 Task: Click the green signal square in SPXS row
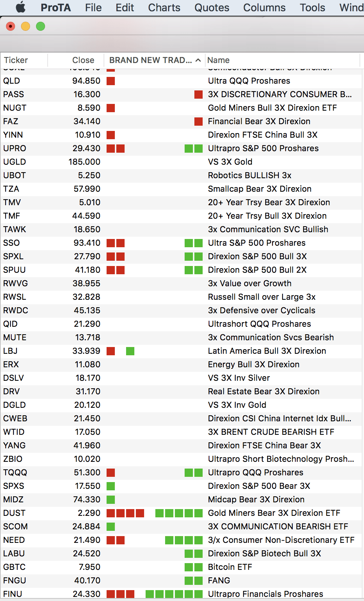111,486
